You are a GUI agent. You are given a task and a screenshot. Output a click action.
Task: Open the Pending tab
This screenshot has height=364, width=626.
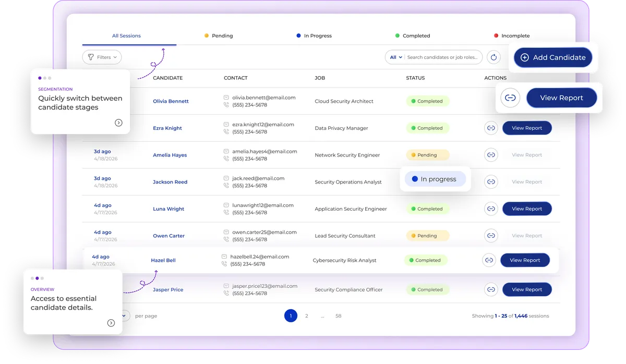pyautogui.click(x=219, y=36)
